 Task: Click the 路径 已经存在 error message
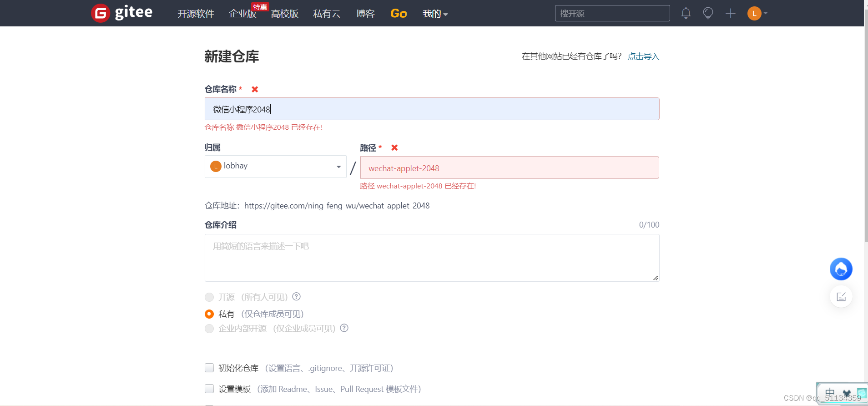[x=418, y=186]
